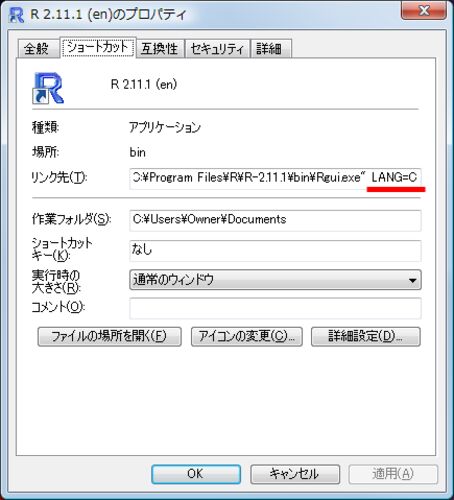
Task: Click the ショートカットキー(K) label
Action: pos(62,249)
